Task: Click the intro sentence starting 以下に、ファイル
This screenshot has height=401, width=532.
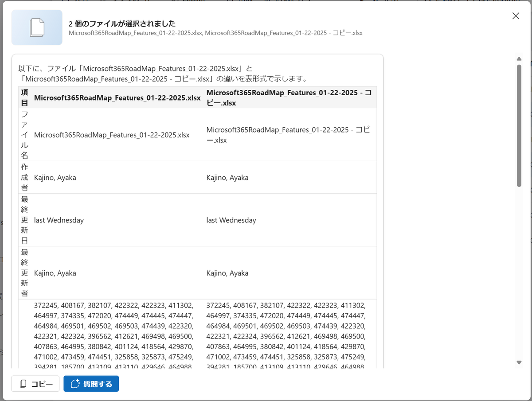Action: pyautogui.click(x=163, y=74)
